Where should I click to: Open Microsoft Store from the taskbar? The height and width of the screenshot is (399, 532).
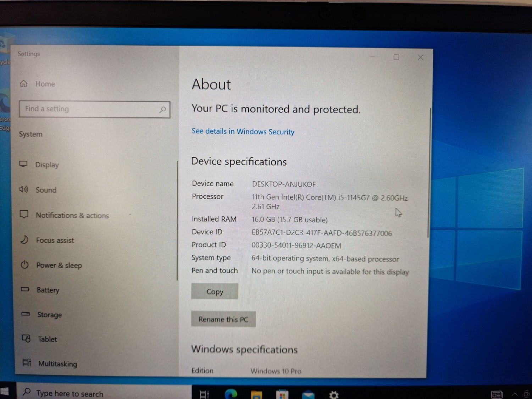click(282, 394)
